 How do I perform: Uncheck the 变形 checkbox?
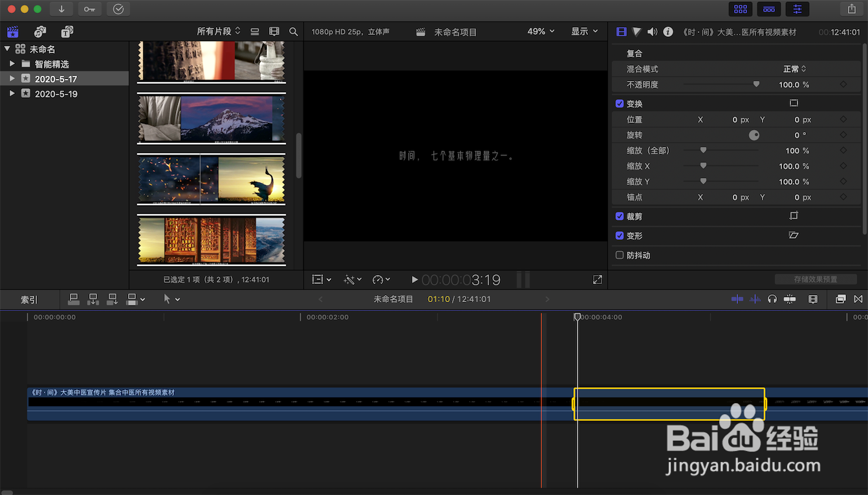pyautogui.click(x=620, y=236)
